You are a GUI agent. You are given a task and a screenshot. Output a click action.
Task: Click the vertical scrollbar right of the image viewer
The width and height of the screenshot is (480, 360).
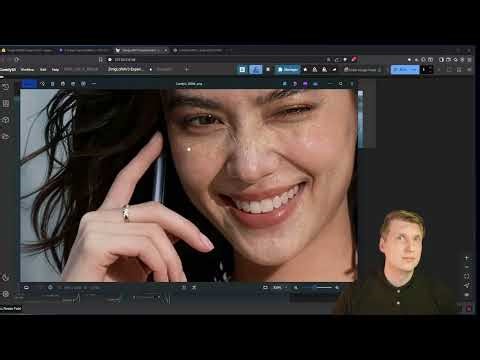point(360,118)
